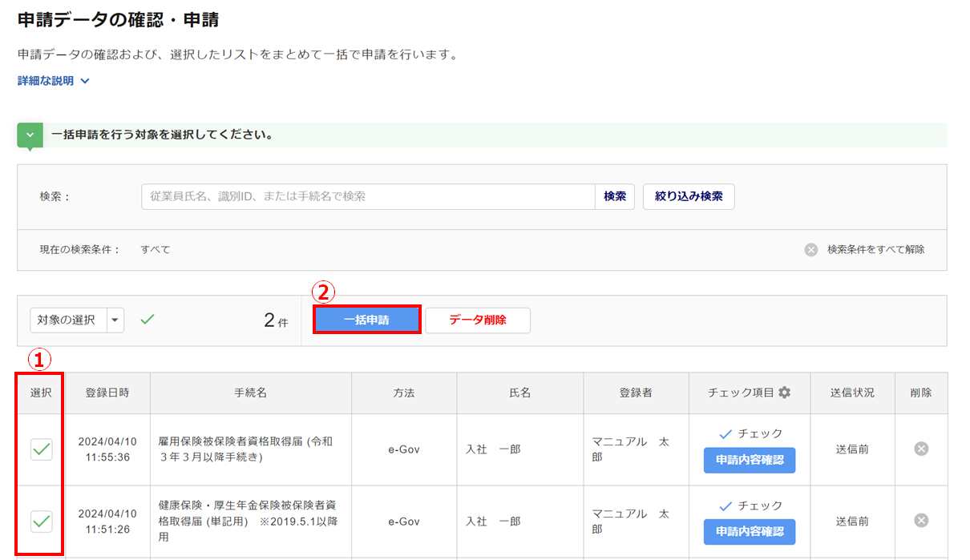970x560 pixels.
Task: Click 入社 一郎 in the 雇用保険 row
Action: [493, 449]
